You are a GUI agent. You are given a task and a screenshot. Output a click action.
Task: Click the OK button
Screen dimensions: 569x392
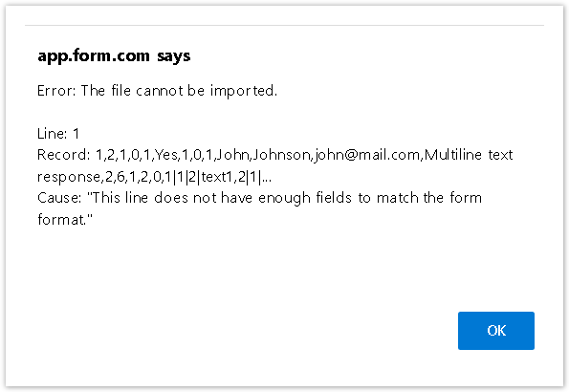(x=496, y=331)
